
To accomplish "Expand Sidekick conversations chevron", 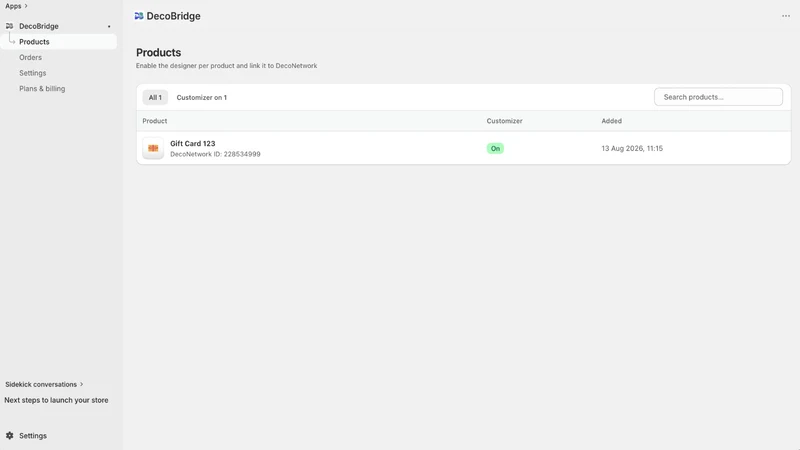I will point(82,384).
